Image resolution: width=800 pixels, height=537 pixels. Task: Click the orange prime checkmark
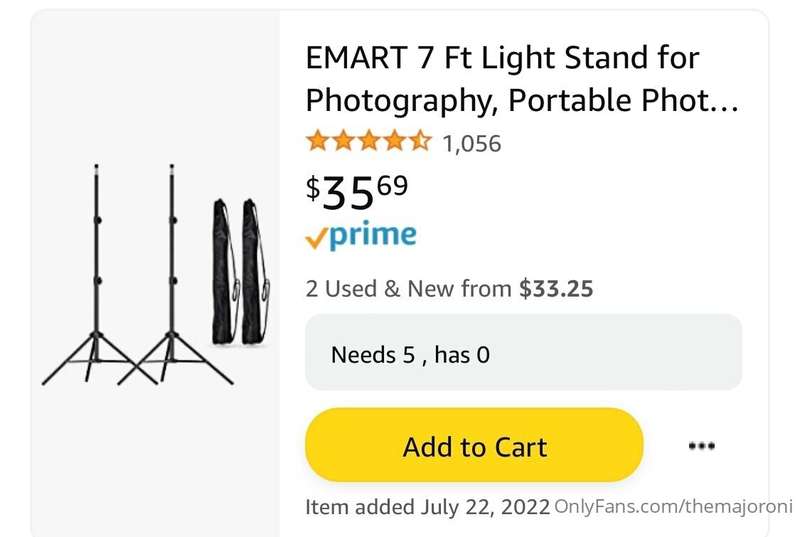(316, 238)
